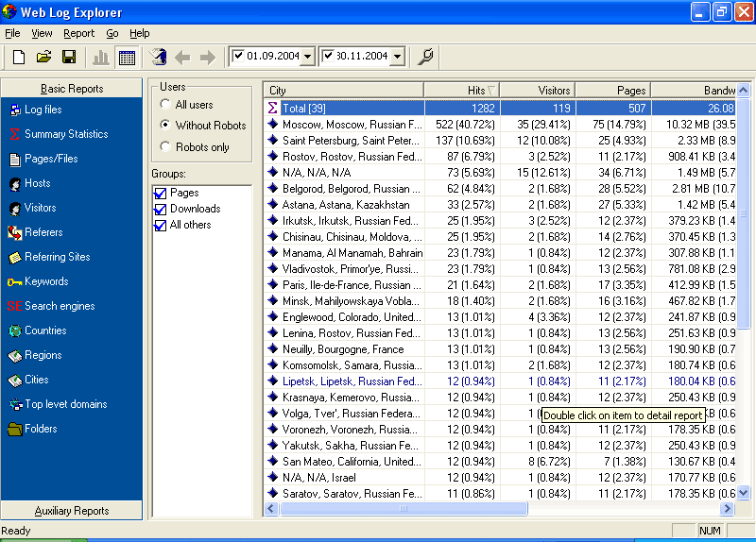Open the View menu
Screen dimensions: 756x542
coord(42,33)
